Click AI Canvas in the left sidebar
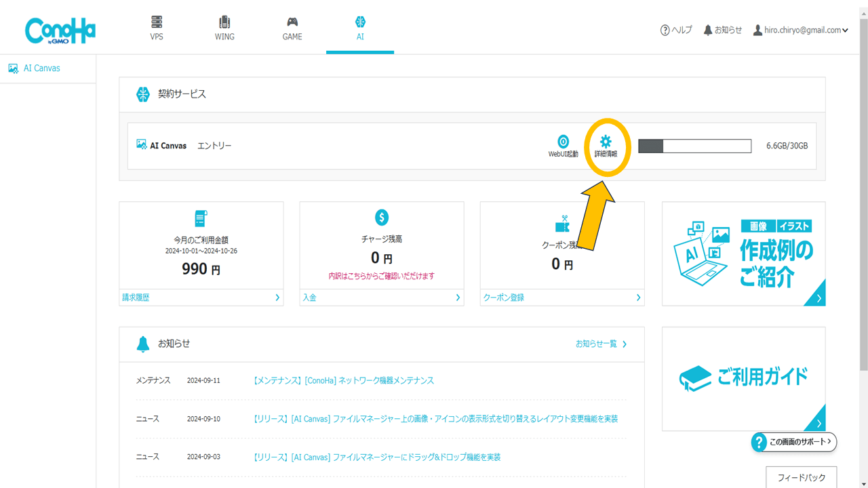 42,68
